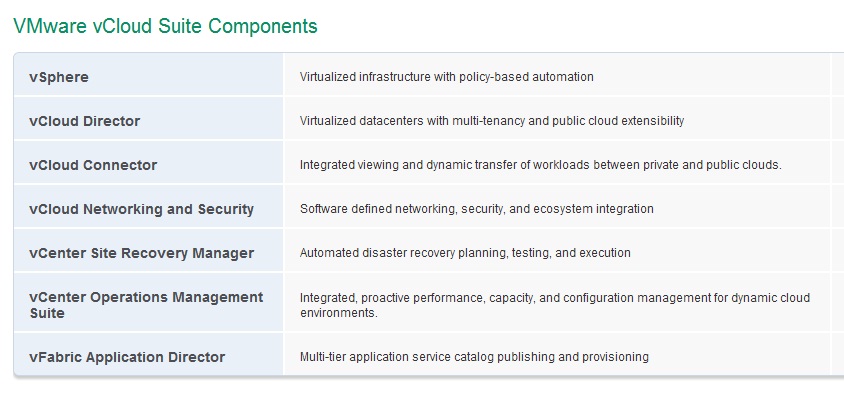Select the vSphere component name
844x408 pixels.
[x=59, y=77]
